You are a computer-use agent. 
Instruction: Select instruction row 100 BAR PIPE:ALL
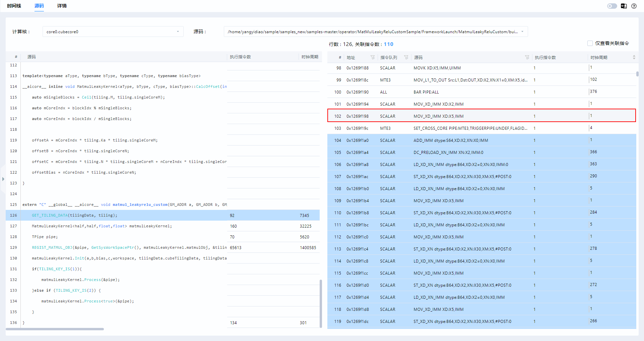[481, 92]
